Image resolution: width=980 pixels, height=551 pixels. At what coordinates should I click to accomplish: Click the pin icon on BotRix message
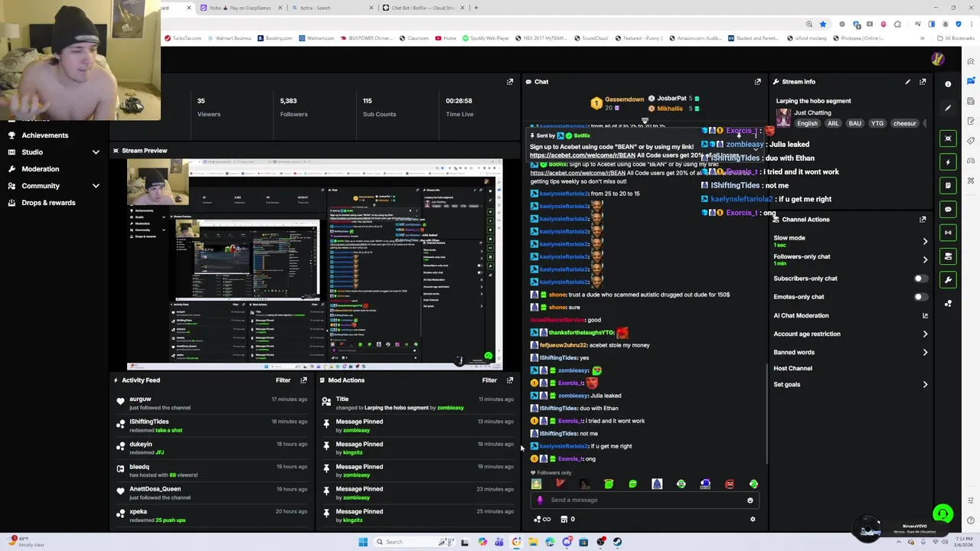[533, 135]
